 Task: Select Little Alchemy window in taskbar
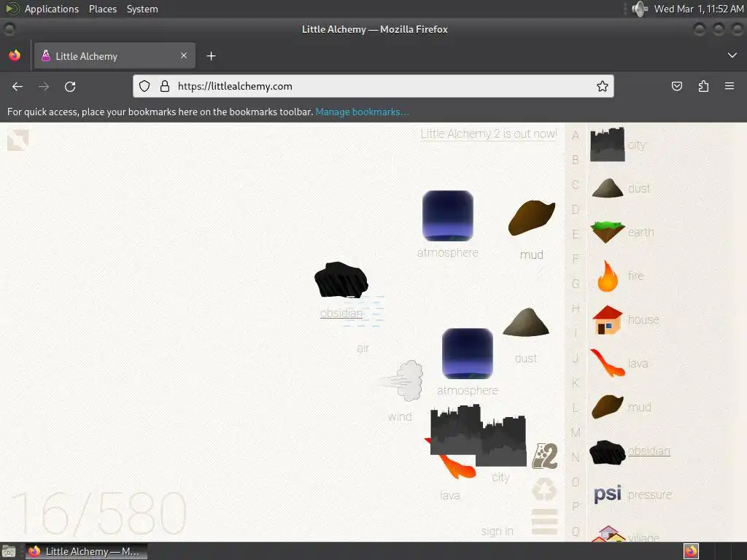coord(86,551)
